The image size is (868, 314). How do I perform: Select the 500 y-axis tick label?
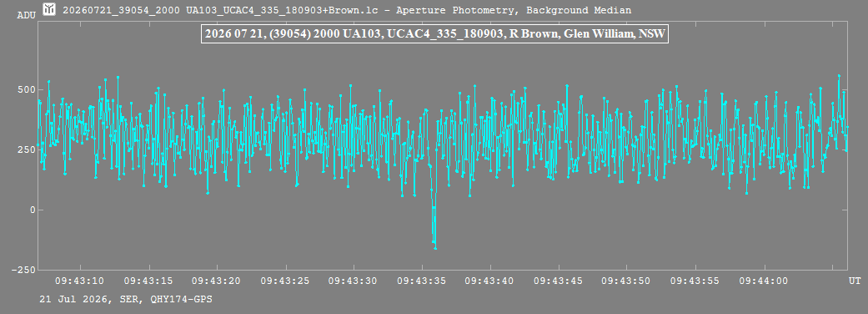(27, 90)
